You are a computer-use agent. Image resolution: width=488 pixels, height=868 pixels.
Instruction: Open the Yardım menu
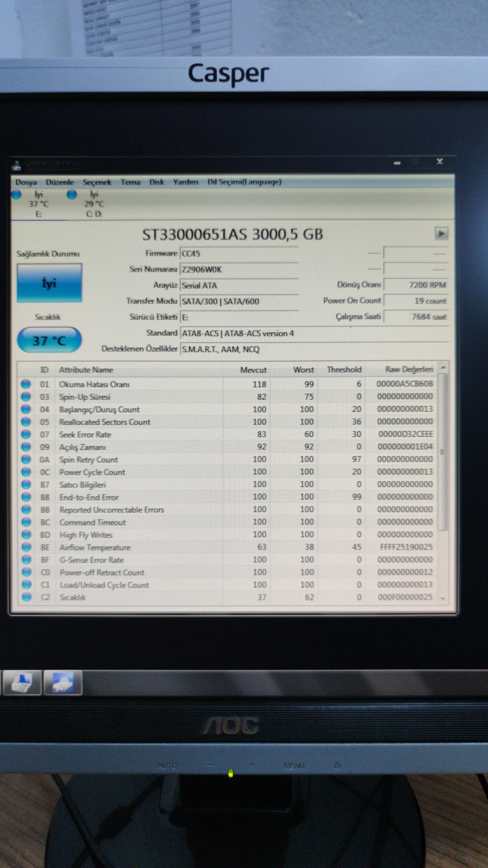(185, 182)
